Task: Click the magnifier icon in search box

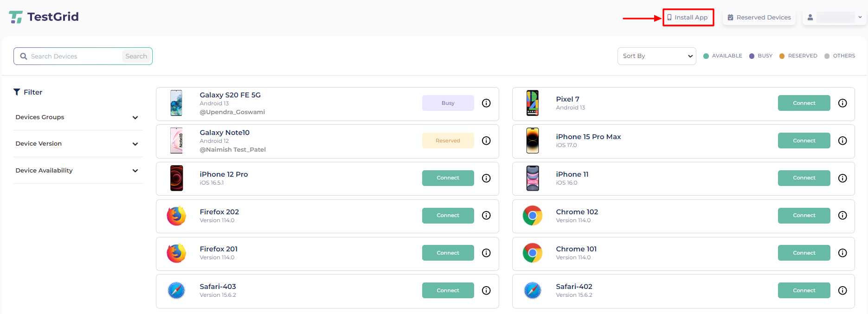Action: (24, 56)
